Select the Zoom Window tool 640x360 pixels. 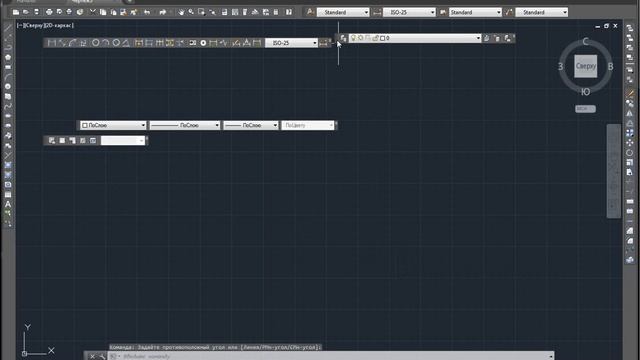coord(202,12)
